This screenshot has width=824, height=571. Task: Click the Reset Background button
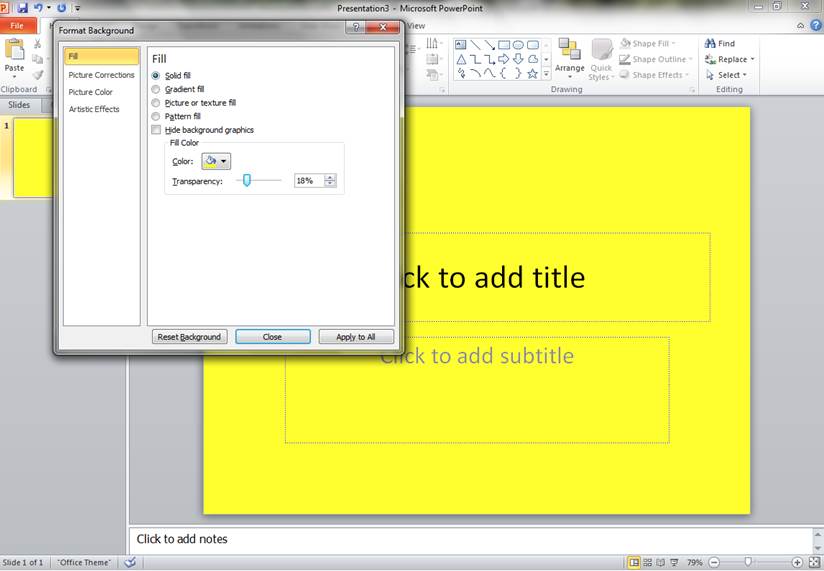pyautogui.click(x=190, y=337)
